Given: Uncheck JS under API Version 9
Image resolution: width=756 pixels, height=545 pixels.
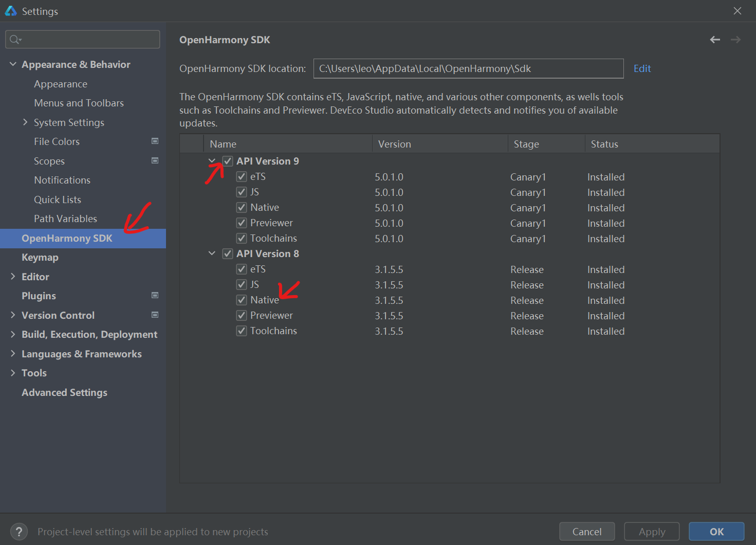Looking at the screenshot, I should pyautogui.click(x=242, y=192).
